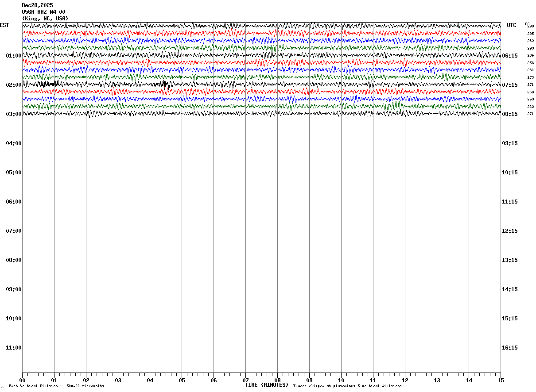Click the DC value 271 beside 07:15

coord(531,85)
